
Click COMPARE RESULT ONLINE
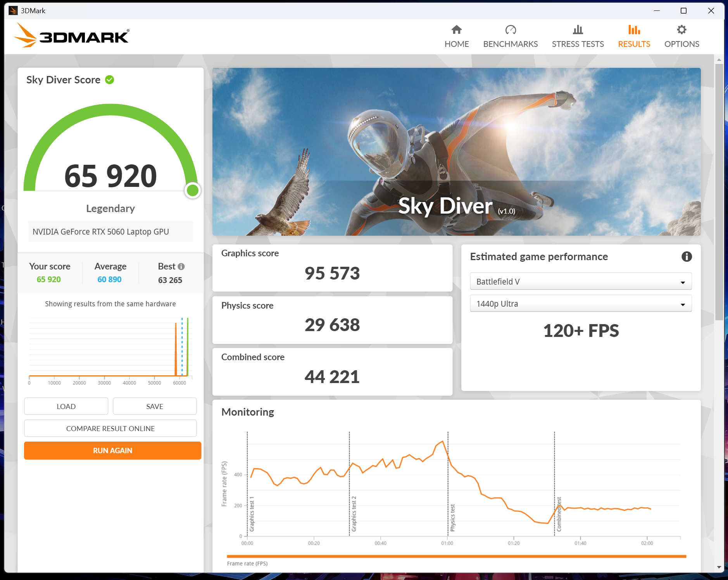tap(110, 428)
